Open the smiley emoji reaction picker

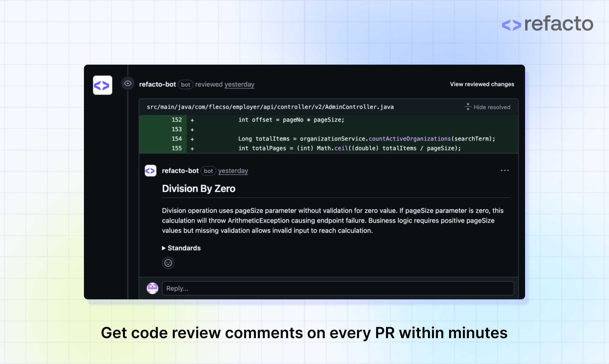point(168,263)
